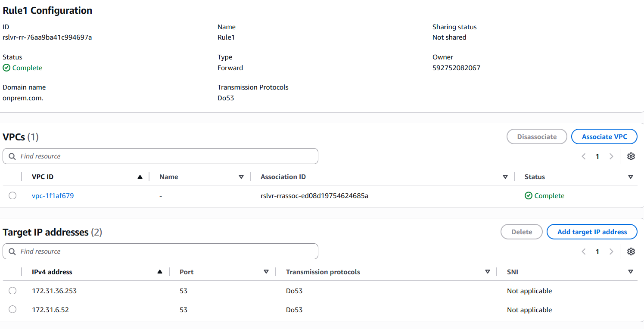Click owner account number 592752082067
The width and height of the screenshot is (644, 329).
(456, 68)
